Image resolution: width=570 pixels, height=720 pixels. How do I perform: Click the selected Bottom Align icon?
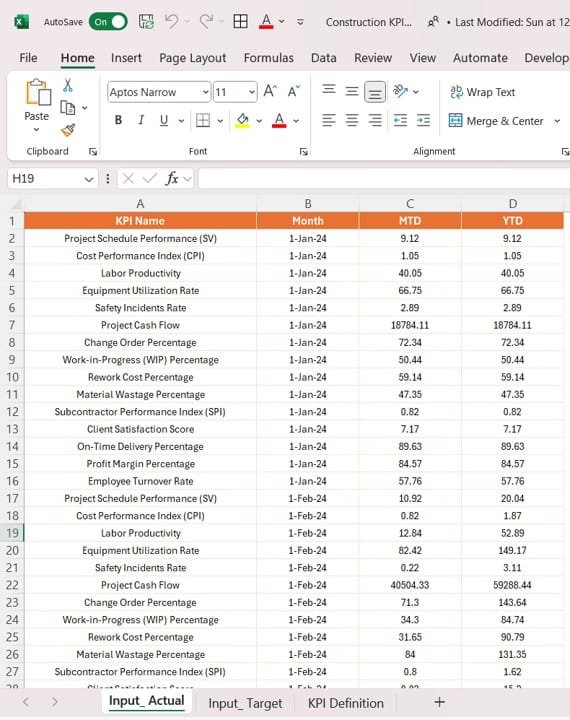[375, 92]
